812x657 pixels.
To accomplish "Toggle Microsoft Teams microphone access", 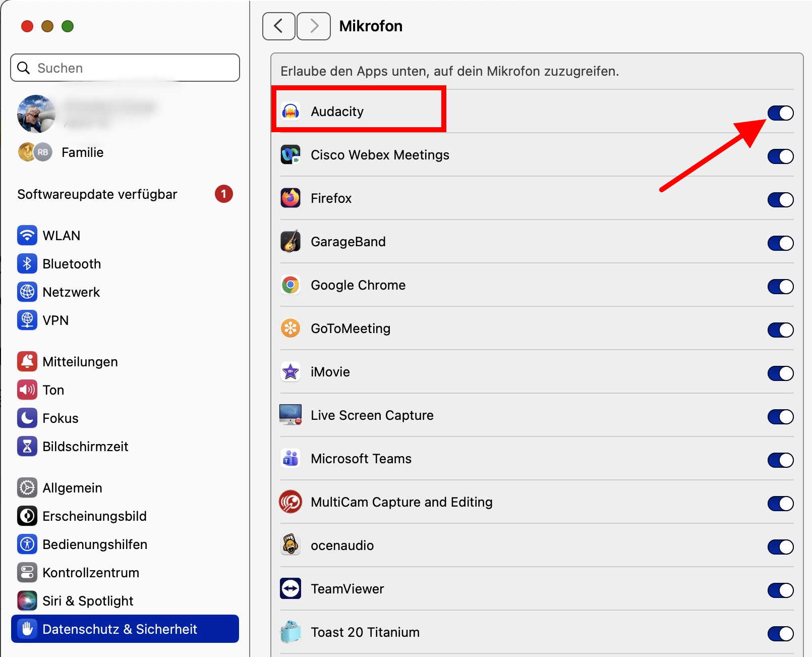I will pos(780,460).
